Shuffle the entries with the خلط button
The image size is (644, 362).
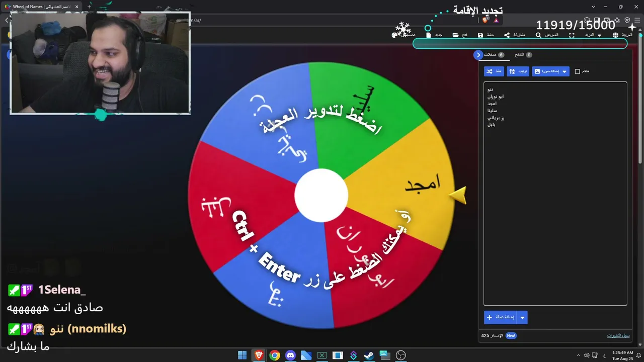coord(494,71)
